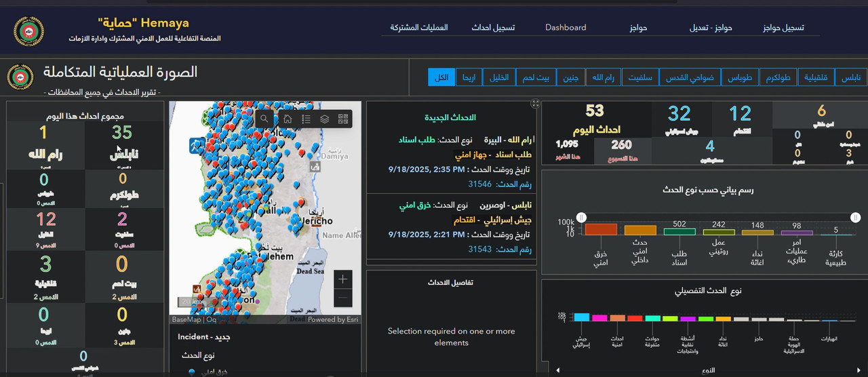Toggle the نابلس governorate filter
The image size is (868, 377).
point(851,77)
